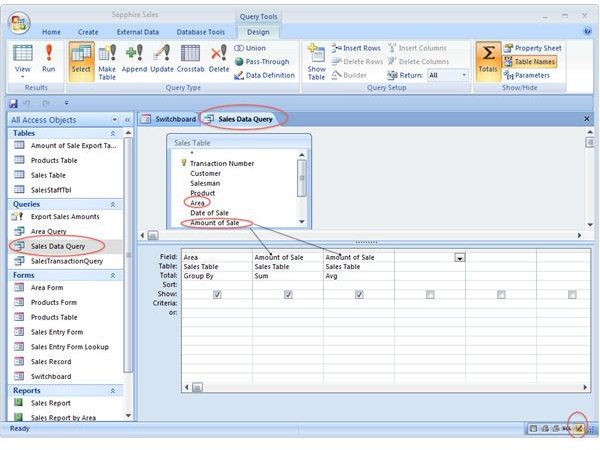Open the Return value dropdown
Screen dimensions: 600x450
464,75
